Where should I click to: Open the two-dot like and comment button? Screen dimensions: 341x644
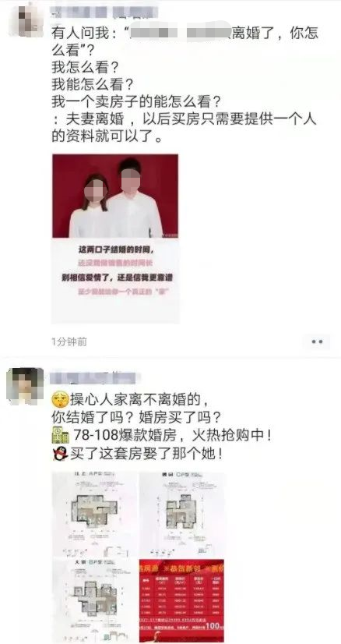pos(316,341)
